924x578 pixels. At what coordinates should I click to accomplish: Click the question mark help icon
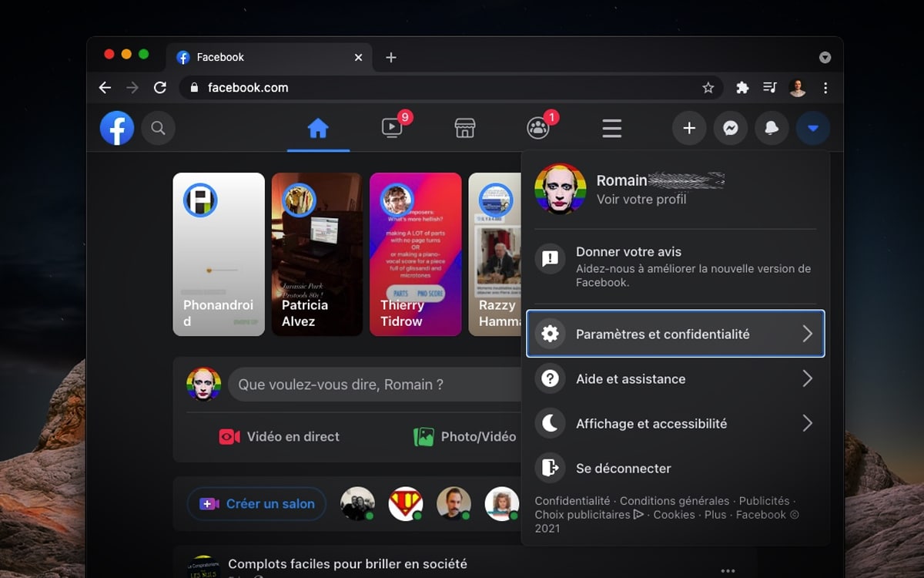[550, 378]
